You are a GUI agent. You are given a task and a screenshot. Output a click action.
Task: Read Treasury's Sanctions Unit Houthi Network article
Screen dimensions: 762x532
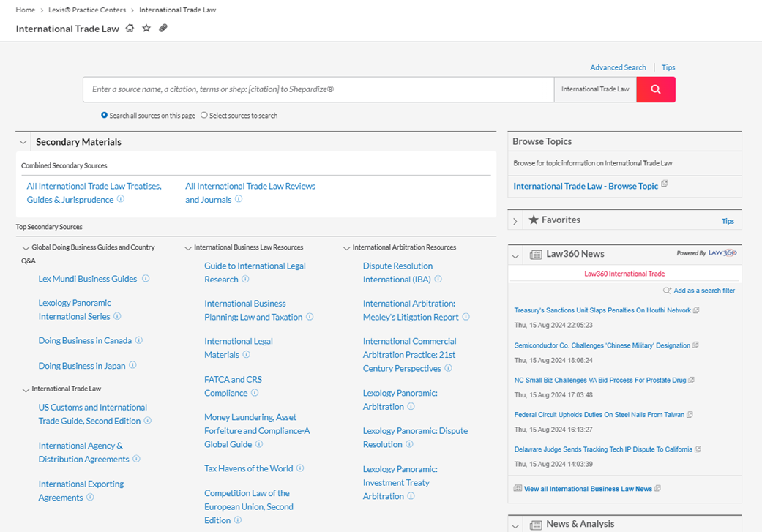pyautogui.click(x=602, y=310)
